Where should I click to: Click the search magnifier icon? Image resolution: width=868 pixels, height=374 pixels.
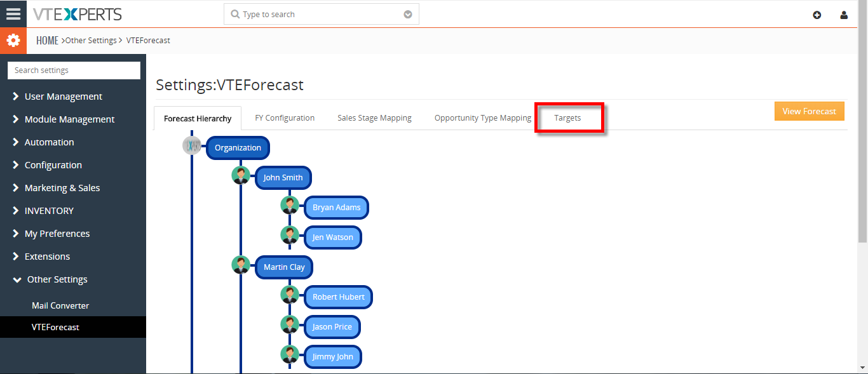coord(235,15)
